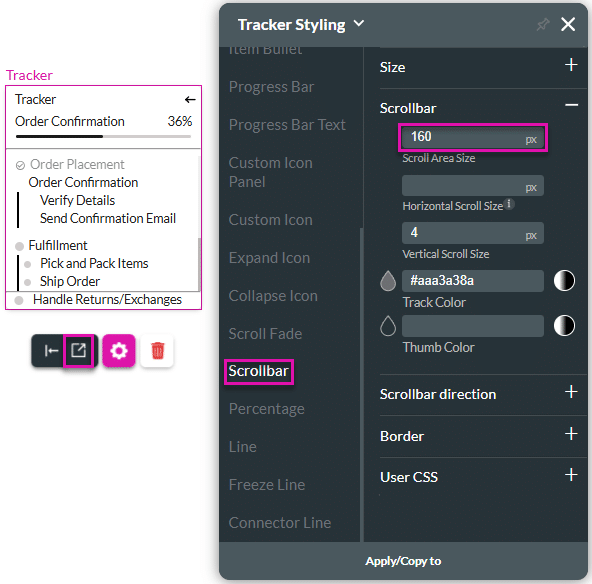The image size is (592, 584).
Task: Select Connector Line in the styling list
Action: [x=280, y=523]
